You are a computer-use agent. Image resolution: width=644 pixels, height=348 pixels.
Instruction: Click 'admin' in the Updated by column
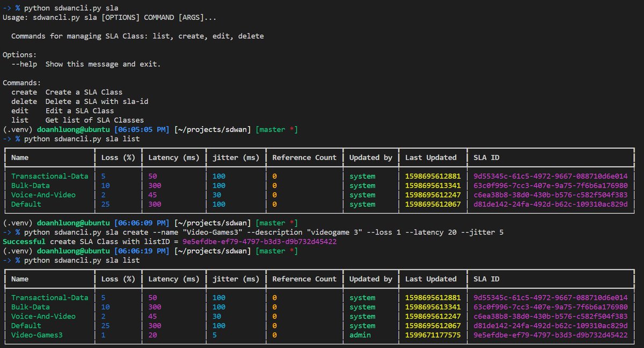[x=360, y=335]
